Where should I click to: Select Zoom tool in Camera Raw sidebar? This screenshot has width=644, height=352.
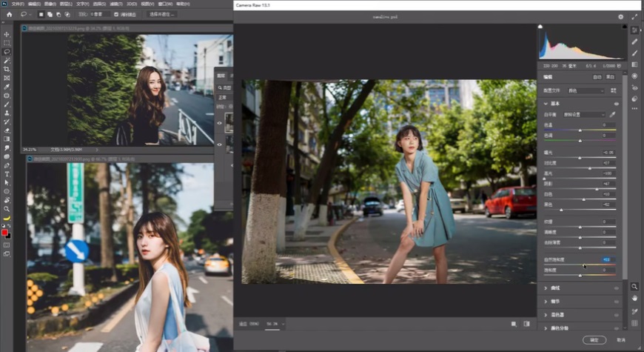634,286
